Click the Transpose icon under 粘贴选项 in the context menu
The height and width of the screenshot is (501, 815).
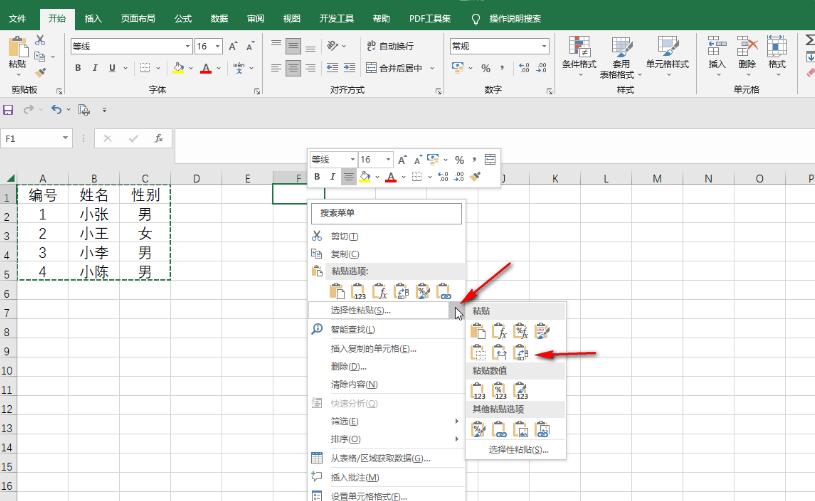[401, 292]
